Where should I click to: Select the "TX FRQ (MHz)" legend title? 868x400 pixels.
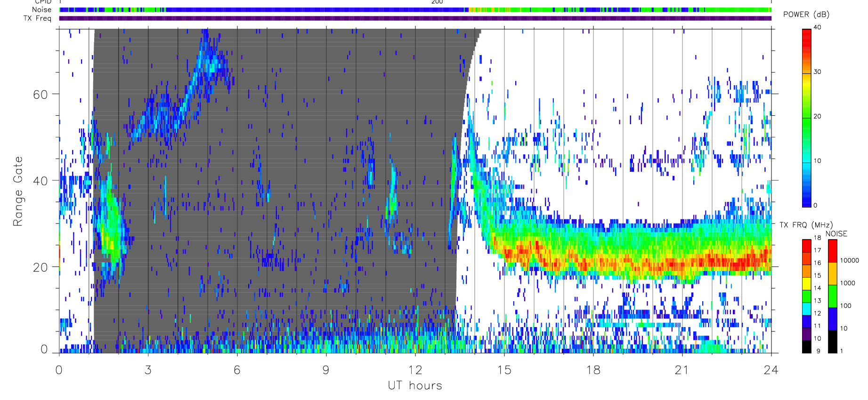(x=806, y=225)
